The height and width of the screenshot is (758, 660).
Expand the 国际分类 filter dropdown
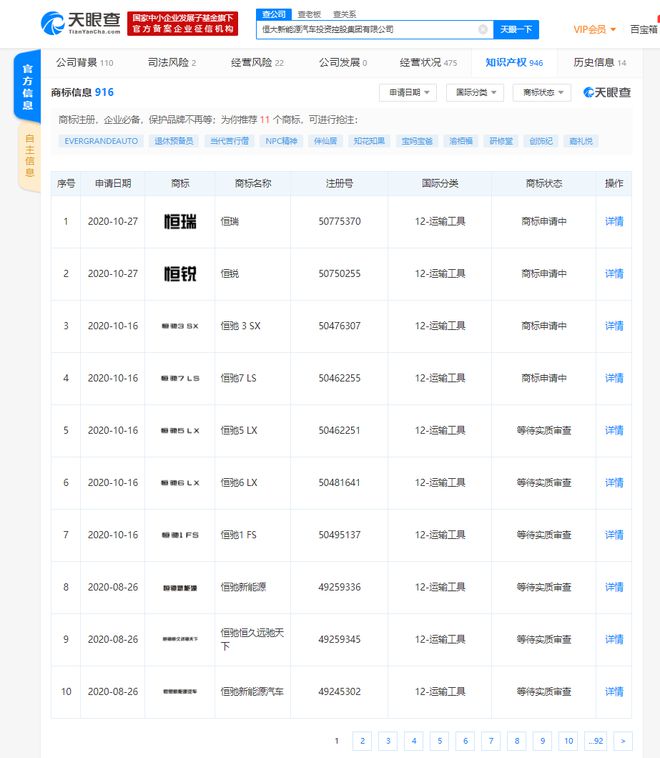click(x=476, y=92)
